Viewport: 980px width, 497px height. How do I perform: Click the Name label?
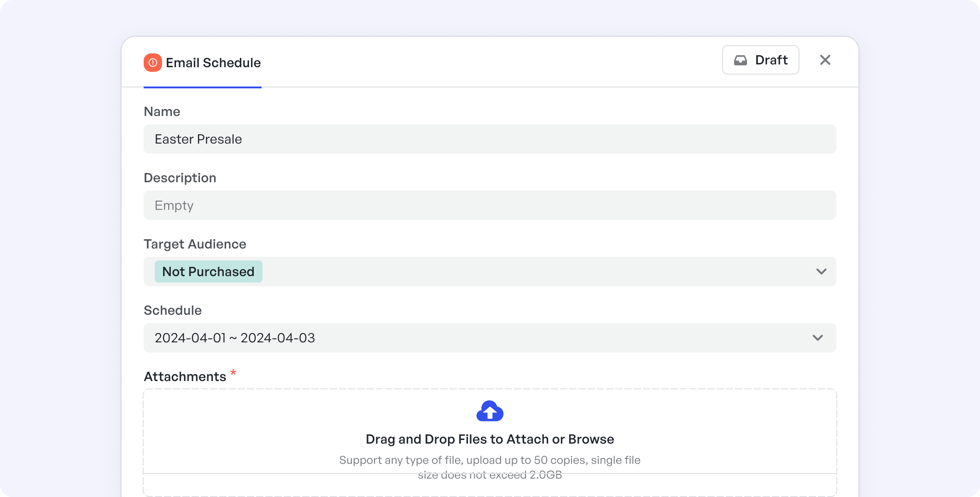tap(162, 111)
